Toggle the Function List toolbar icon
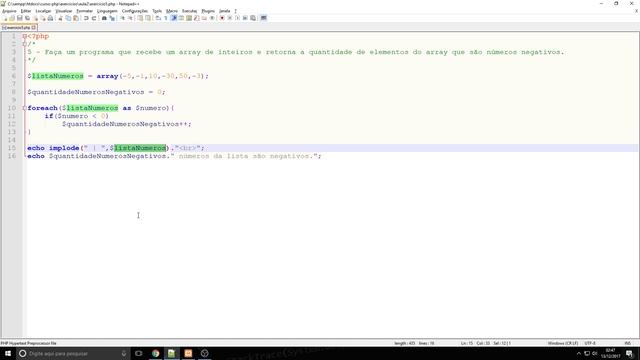The width and height of the screenshot is (640, 360). pyautogui.click(x=197, y=18)
